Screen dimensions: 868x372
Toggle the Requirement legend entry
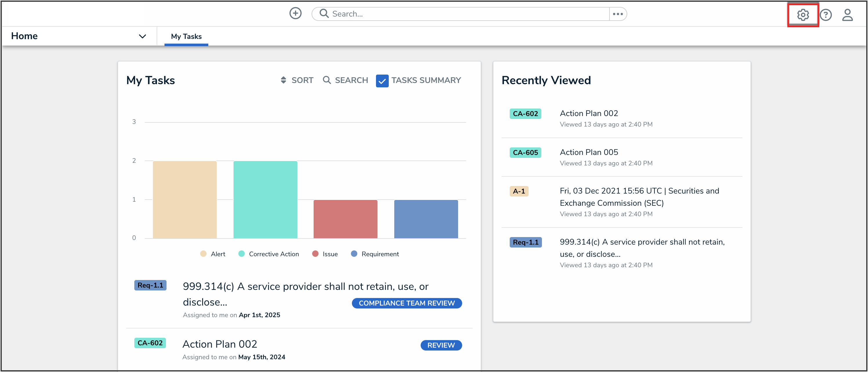click(x=375, y=254)
